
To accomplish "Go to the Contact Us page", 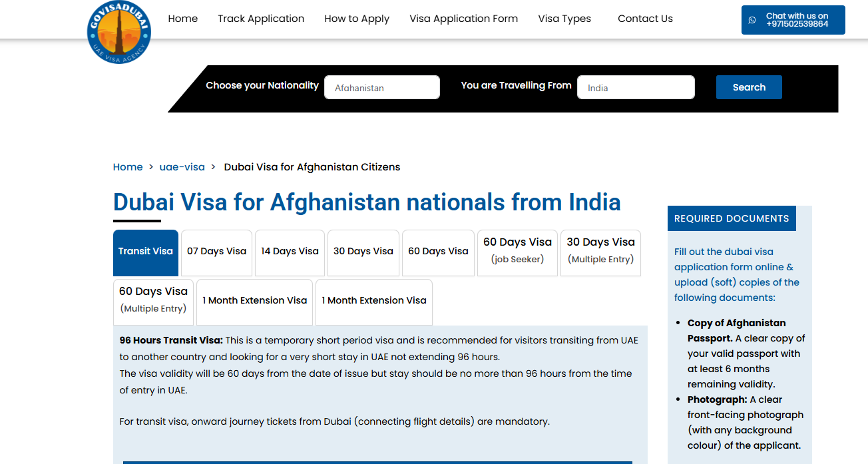I will pos(645,19).
